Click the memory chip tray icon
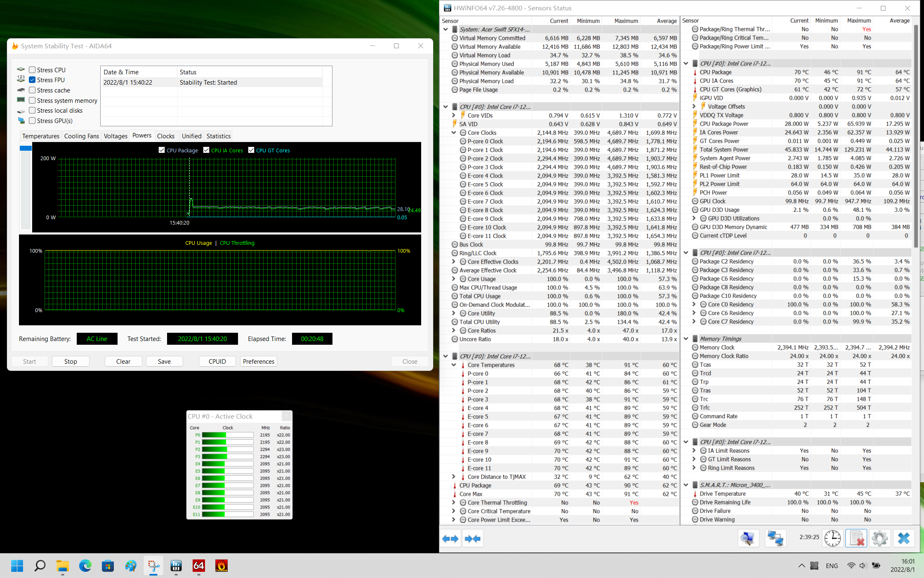924x578 pixels. pyautogui.click(x=814, y=566)
